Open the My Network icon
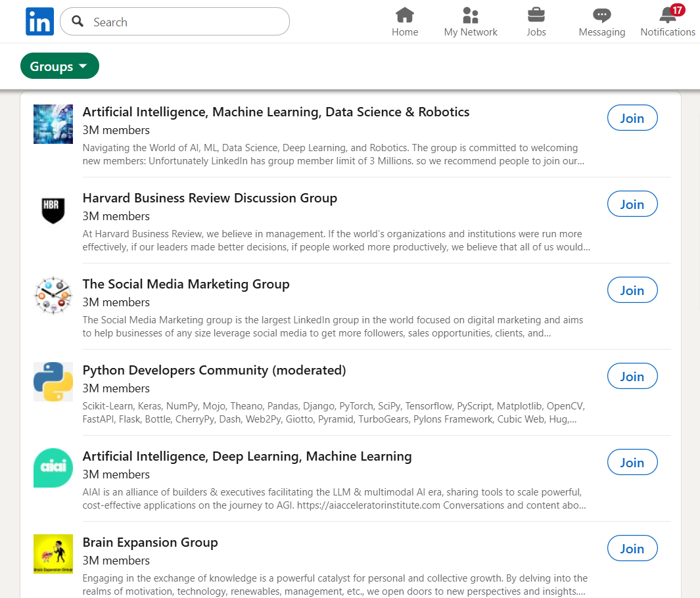 click(470, 14)
